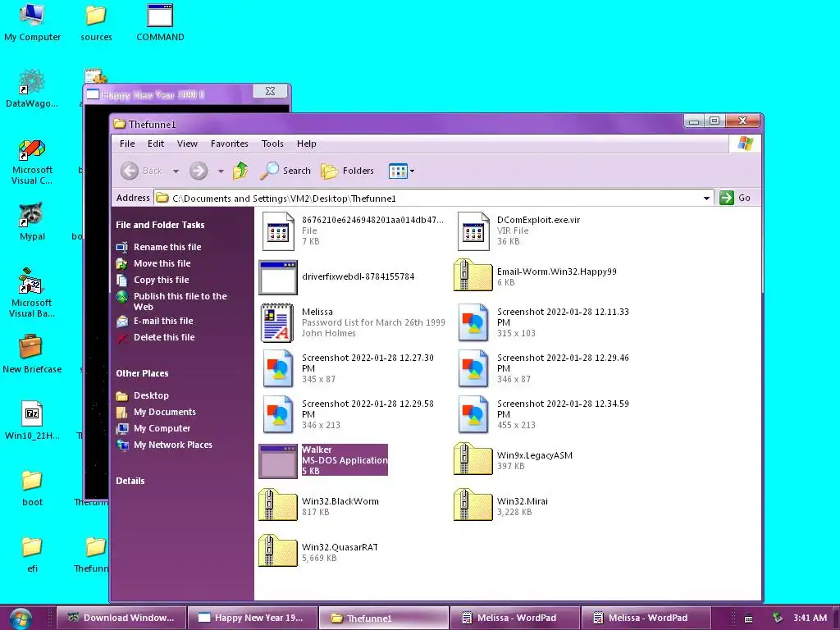Select the 8676210e6246948201aa014db47 file icon
This screenshot has width=840, height=630.
[x=278, y=231]
